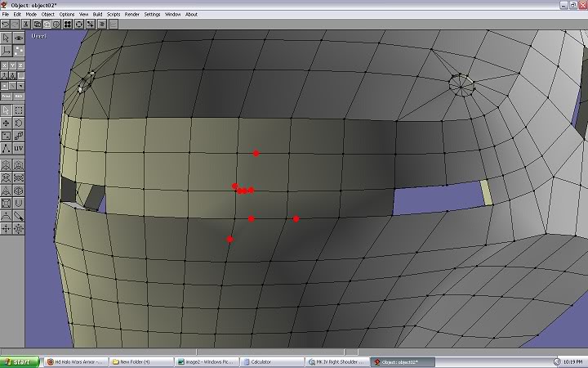This screenshot has width=588, height=368.
Task: Click the Redo arrow in top toolbar
Action: 15,25
